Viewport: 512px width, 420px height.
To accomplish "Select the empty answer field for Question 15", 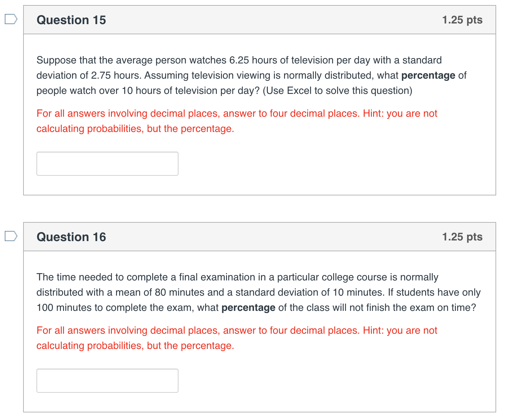I will [x=107, y=163].
